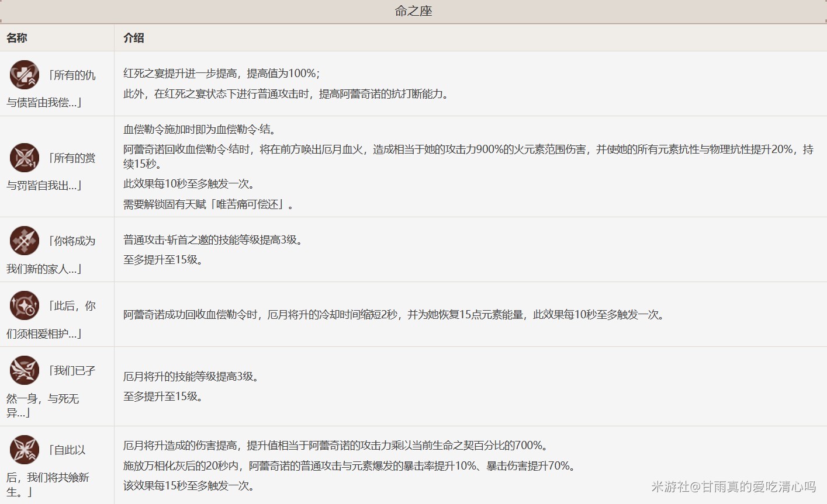
Task: Click the text 普通攻击·斩首之邀的技能等级提高3级
Action: click(x=213, y=240)
